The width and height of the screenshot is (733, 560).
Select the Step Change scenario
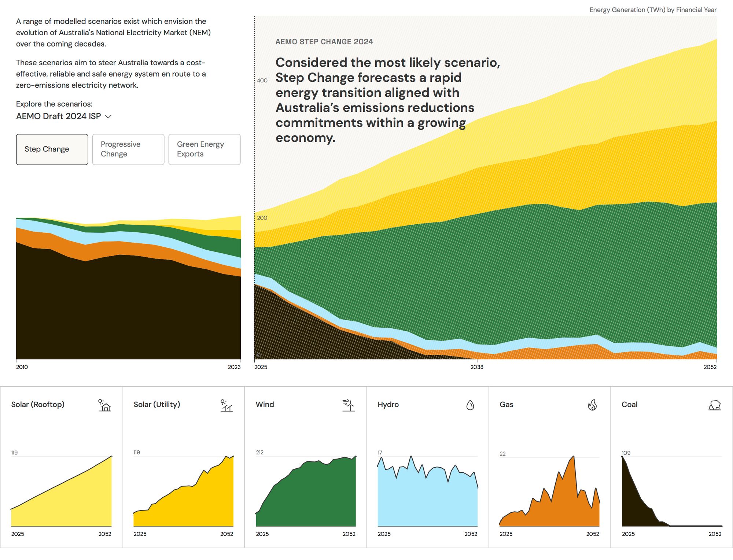[x=52, y=149]
